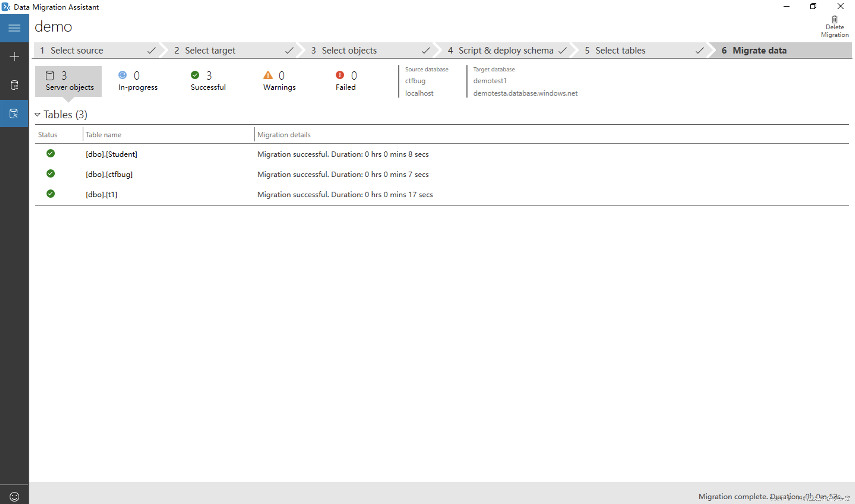Click target database name demotest1

(x=490, y=81)
